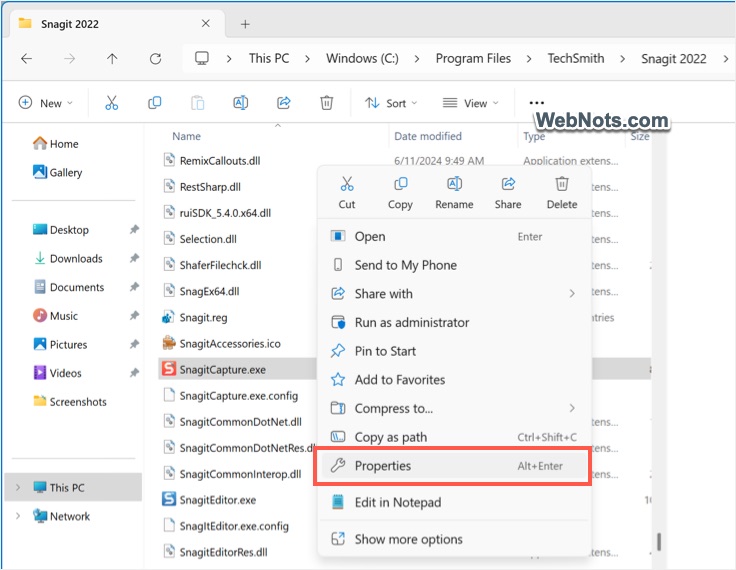The width and height of the screenshot is (736, 570).
Task: Expand the This PC tree node
Action: (x=18, y=487)
